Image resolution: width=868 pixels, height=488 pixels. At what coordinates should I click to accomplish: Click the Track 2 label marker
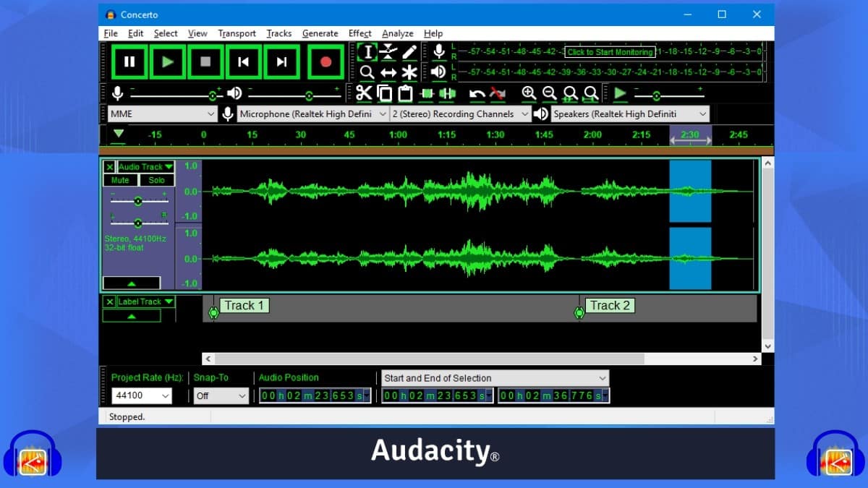(579, 312)
